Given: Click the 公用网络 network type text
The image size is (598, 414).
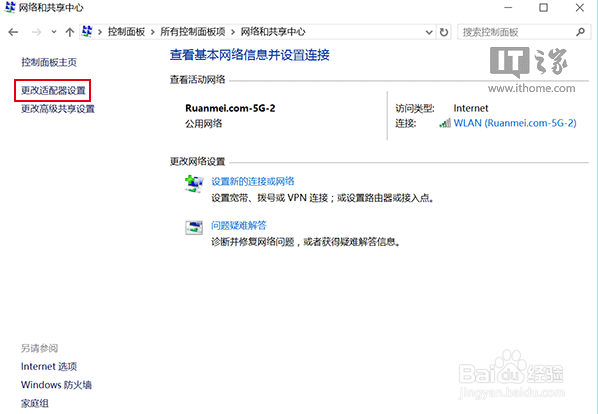Looking at the screenshot, I should coord(203,124).
